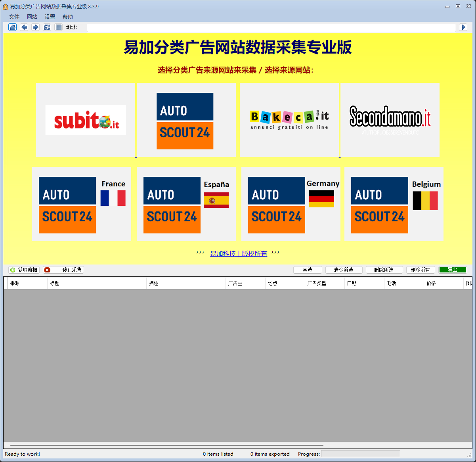The width and height of the screenshot is (476, 462).
Task: Sort by the 电话 column header
Action: [x=404, y=283]
